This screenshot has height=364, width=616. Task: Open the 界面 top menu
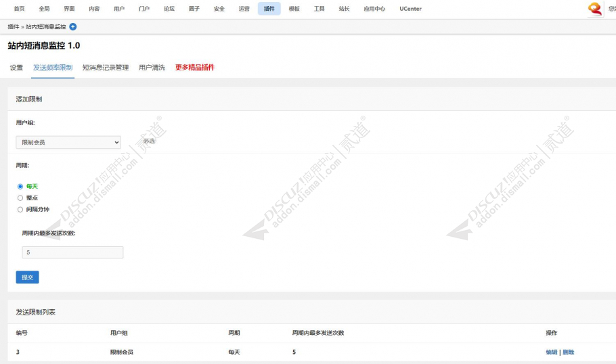(x=69, y=9)
